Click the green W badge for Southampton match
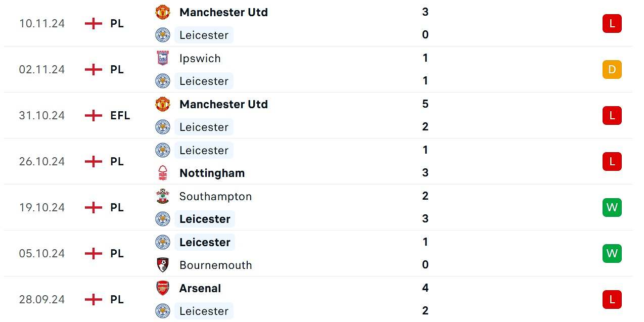Image resolution: width=644 pixels, height=322 pixels. click(612, 207)
